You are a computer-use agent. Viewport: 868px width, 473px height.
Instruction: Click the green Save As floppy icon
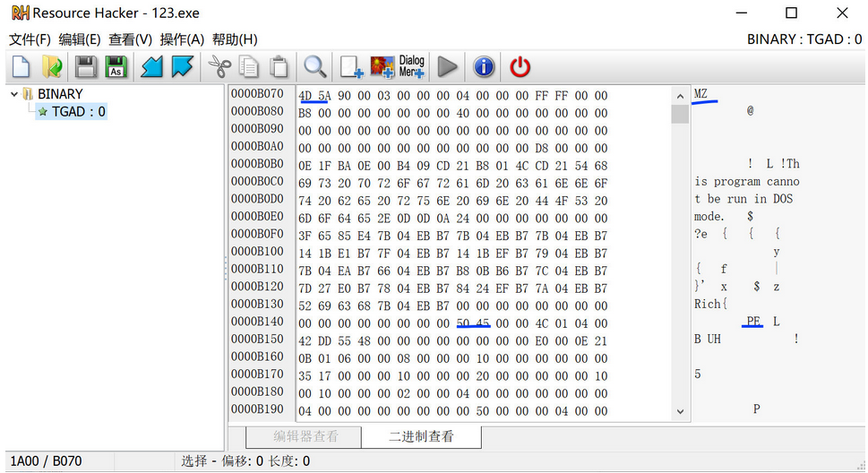(x=116, y=67)
